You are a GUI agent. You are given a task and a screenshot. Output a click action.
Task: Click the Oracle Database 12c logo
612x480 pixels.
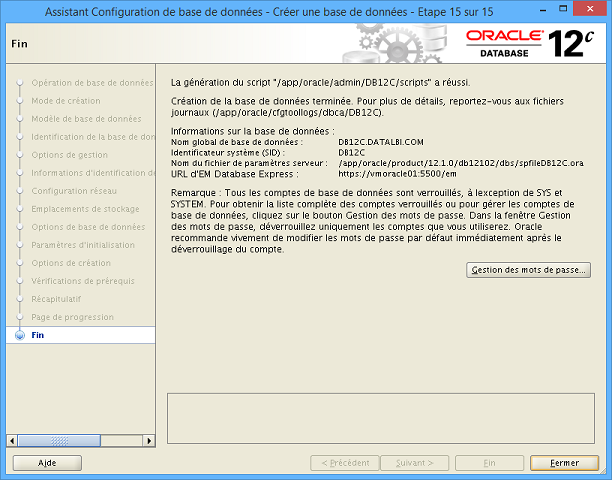(x=530, y=44)
